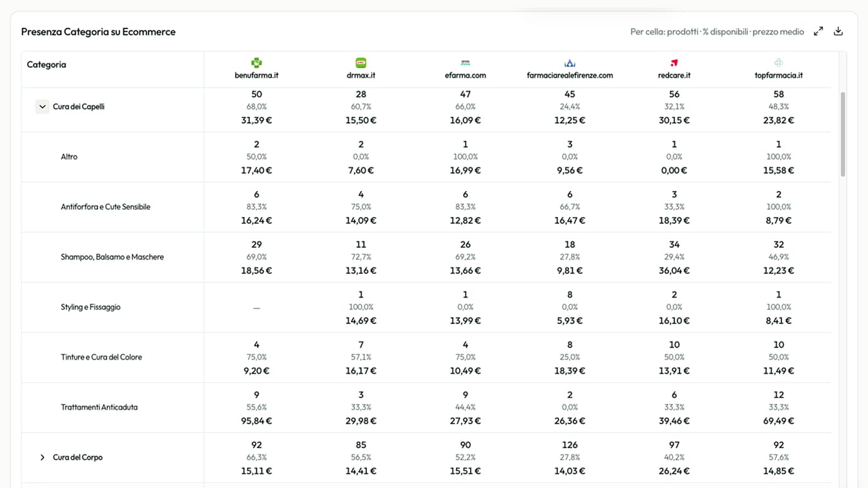The width and height of the screenshot is (868, 488).
Task: Click the vertical table scrollbar
Action: [843, 134]
